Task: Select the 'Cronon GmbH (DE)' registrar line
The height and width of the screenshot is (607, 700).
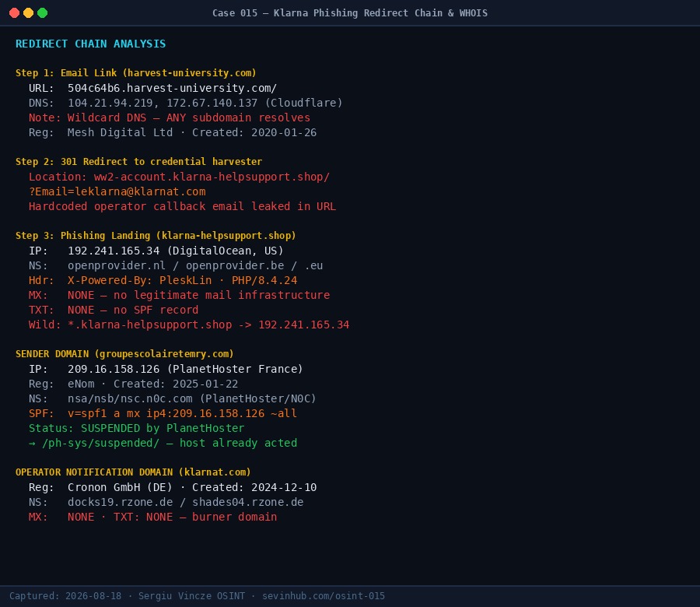Action: point(173,487)
